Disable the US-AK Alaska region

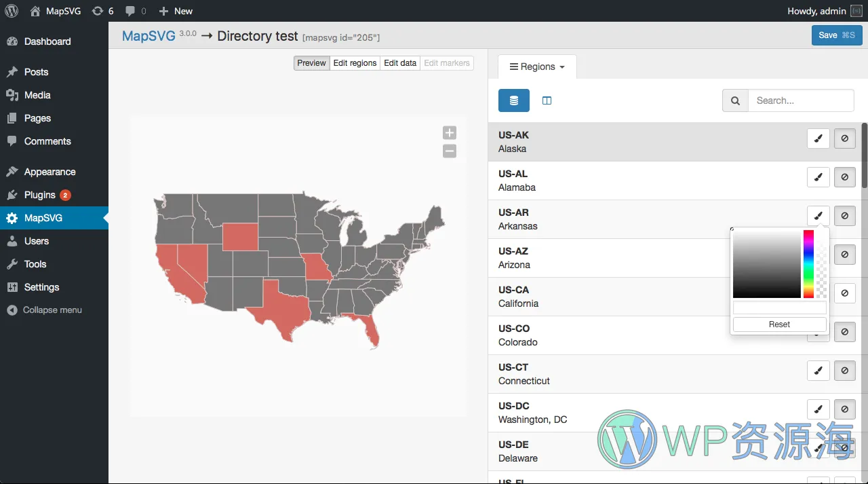pyautogui.click(x=845, y=138)
